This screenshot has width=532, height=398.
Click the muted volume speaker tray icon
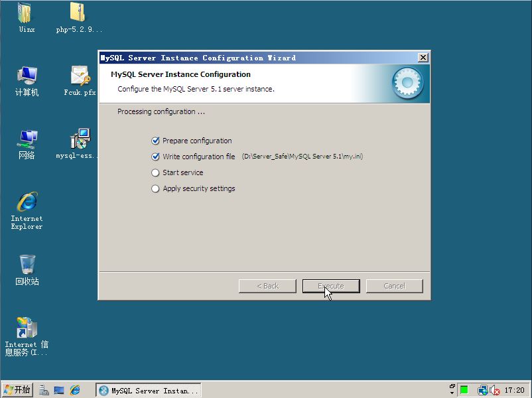point(494,391)
